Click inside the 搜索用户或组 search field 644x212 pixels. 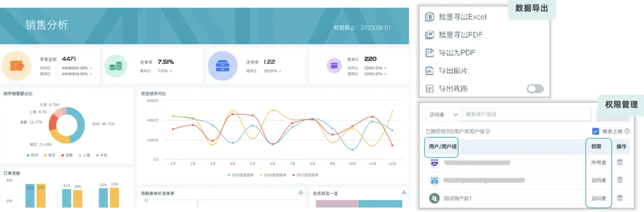pos(527,115)
